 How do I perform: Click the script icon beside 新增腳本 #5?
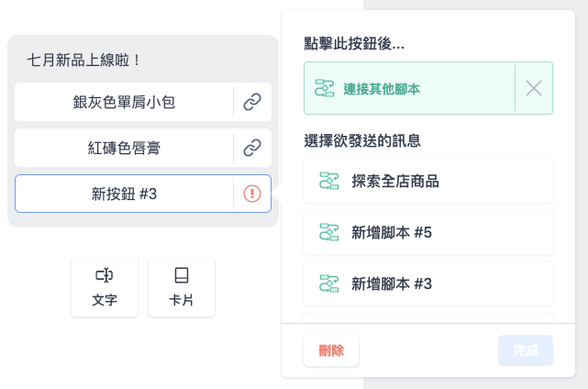click(329, 232)
